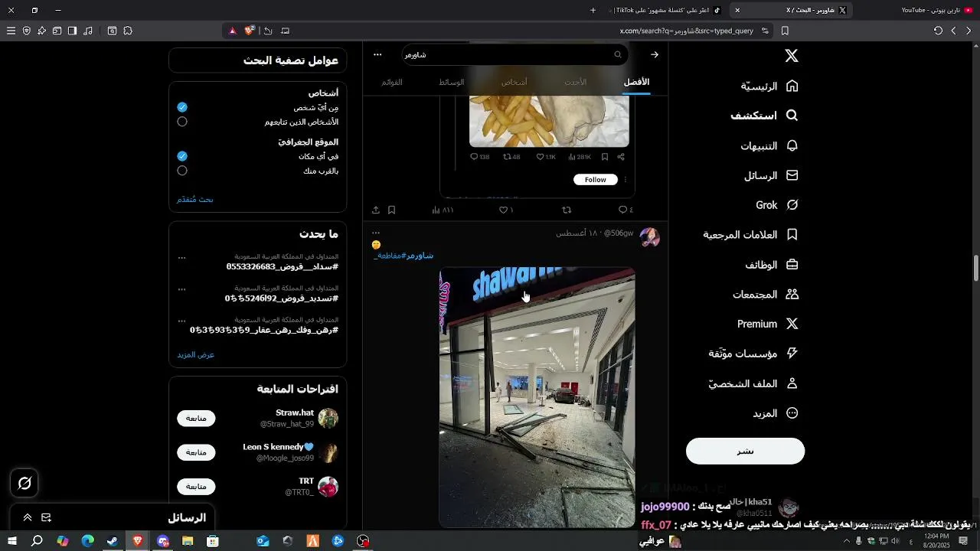Open the Brave main menu hamburger icon
980x551 pixels.
[11, 31]
